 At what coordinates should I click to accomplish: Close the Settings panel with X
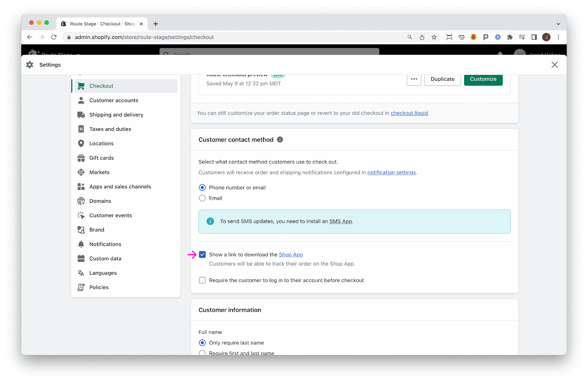(x=555, y=65)
